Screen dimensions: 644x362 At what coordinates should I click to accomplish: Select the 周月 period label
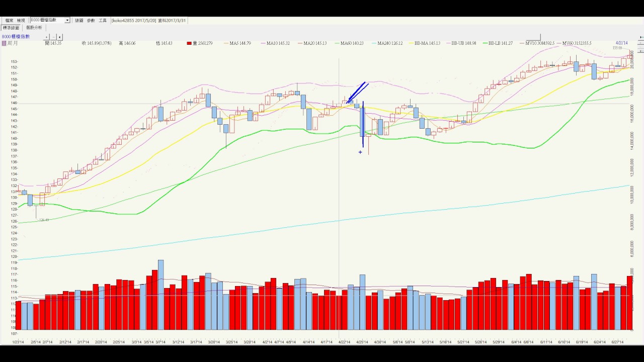pyautogui.click(x=13, y=43)
